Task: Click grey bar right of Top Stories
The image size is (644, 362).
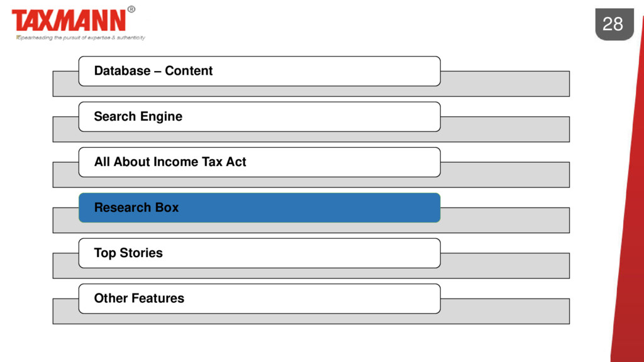Action: [x=505, y=266]
